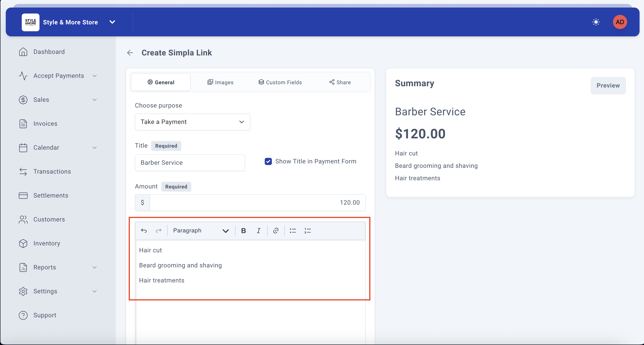The width and height of the screenshot is (644, 345).
Task: Click the redo arrow in editor toolbar
Action: click(x=158, y=231)
